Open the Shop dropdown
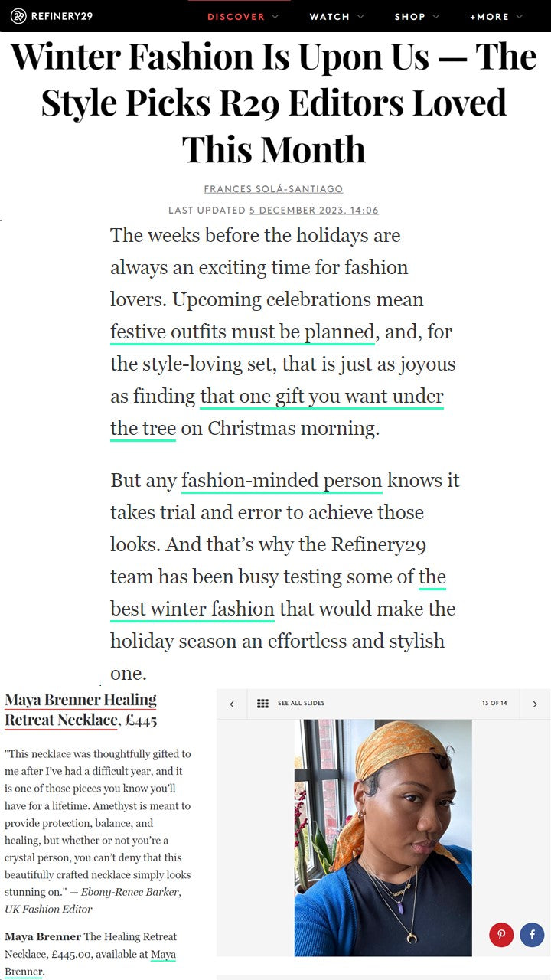This screenshot has width=551, height=980. click(417, 17)
